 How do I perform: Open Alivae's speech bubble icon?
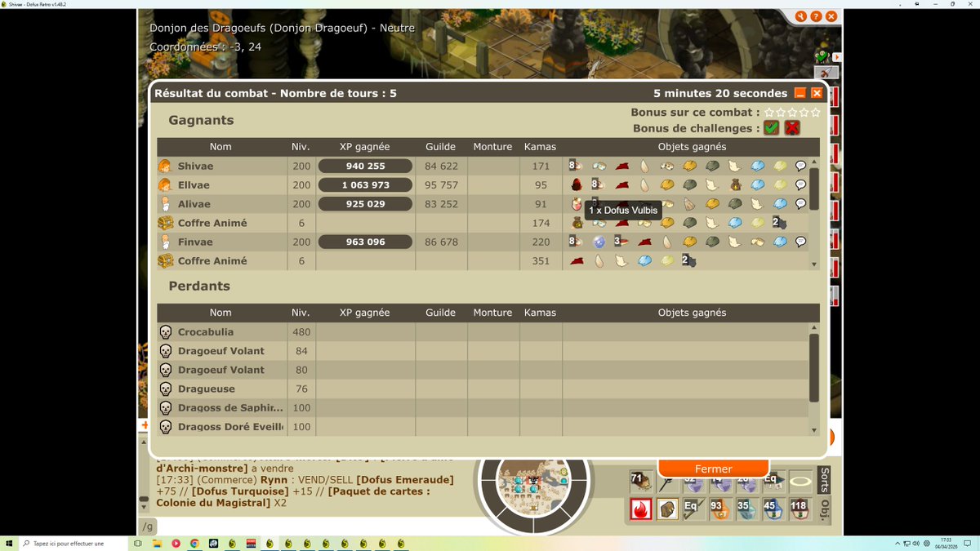coord(800,204)
